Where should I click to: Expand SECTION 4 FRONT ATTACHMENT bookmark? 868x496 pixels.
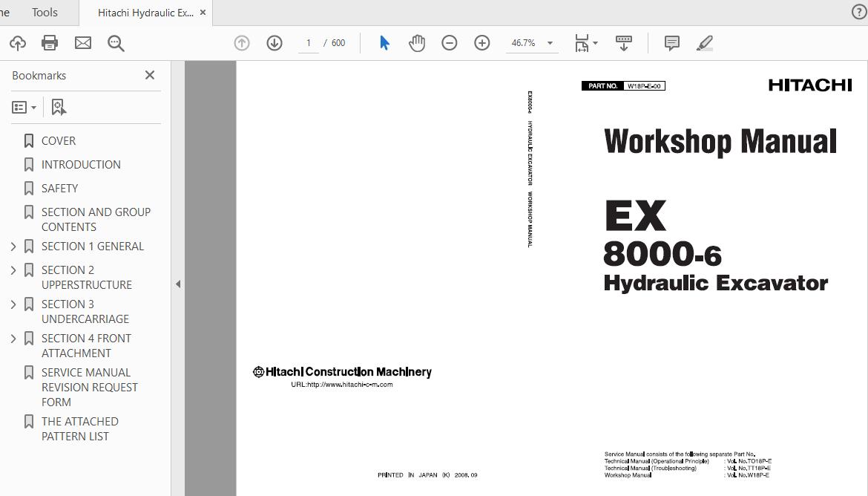pyautogui.click(x=13, y=339)
